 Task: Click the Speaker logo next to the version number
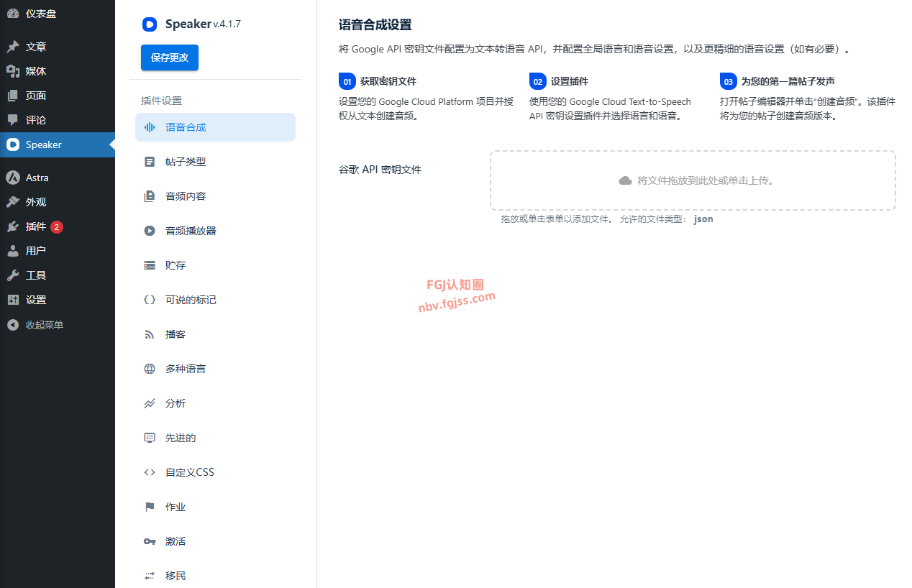click(x=150, y=24)
